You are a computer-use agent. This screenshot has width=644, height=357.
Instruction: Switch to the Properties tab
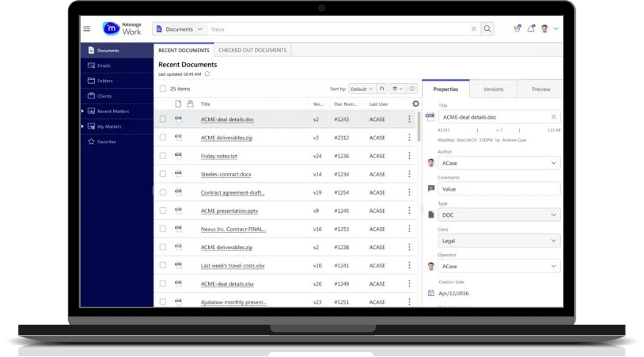(x=446, y=89)
